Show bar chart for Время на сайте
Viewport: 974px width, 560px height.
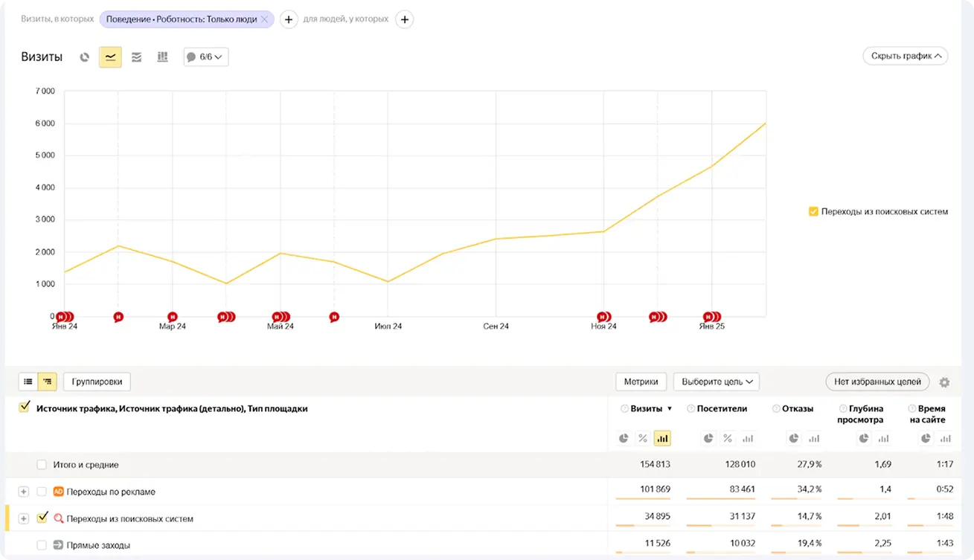coord(946,439)
